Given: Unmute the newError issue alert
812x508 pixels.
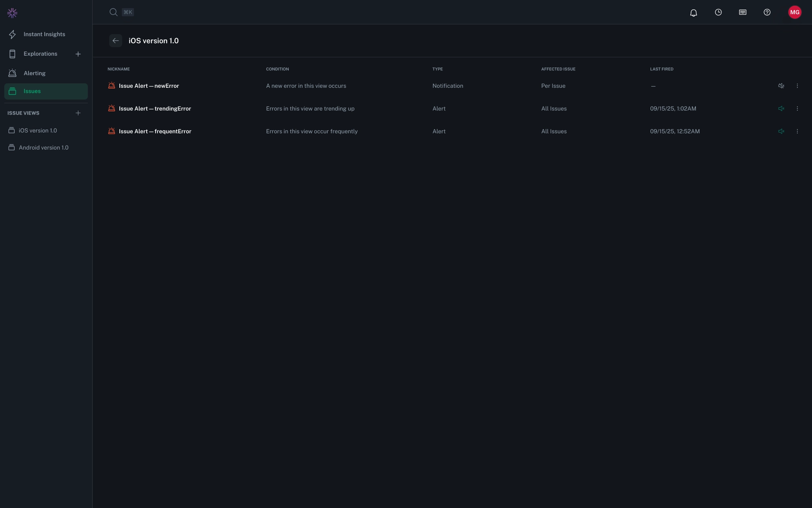Looking at the screenshot, I should (781, 86).
